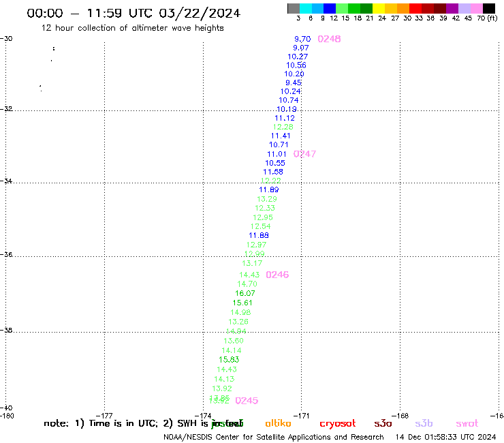Click the swot satellite legend label
Viewport: 504px width, 443px height.
point(467,424)
